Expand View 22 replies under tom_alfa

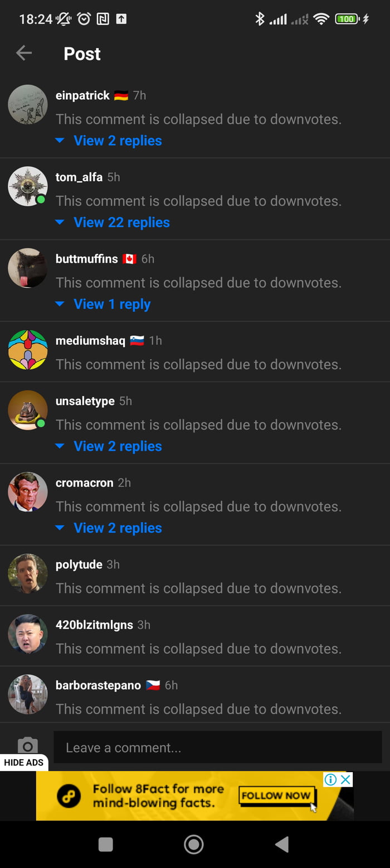pos(121,223)
